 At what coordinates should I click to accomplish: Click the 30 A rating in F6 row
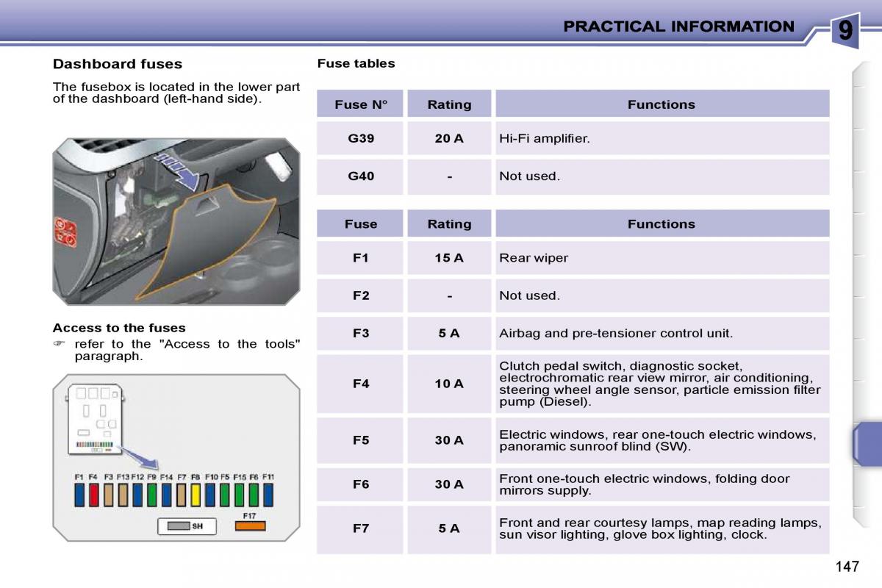[x=449, y=484]
